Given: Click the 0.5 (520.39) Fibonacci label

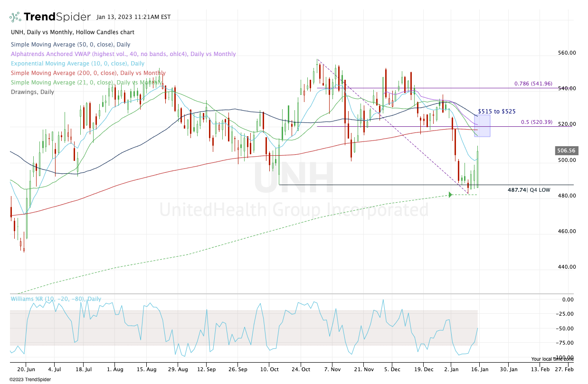Looking at the screenshot, I should pos(537,122).
